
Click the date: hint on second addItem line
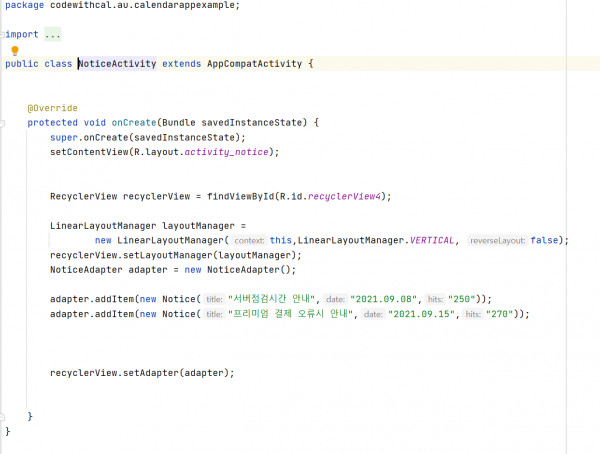coord(373,314)
